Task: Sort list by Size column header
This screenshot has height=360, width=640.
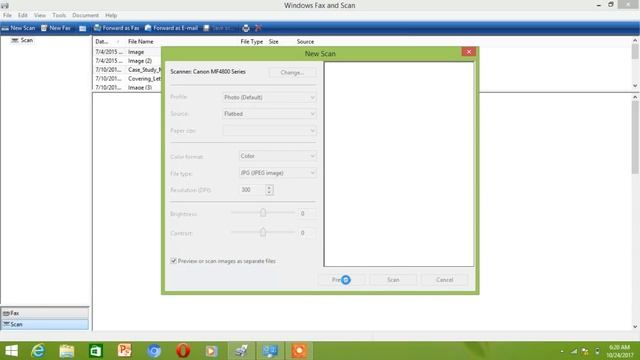Action: click(273, 42)
